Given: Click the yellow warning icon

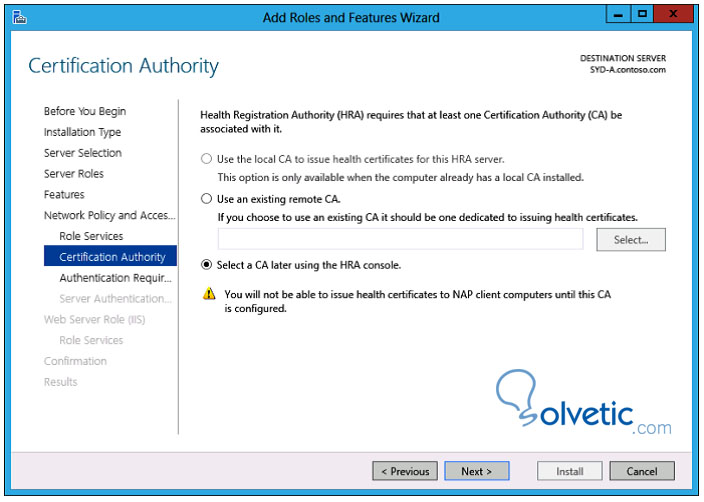Looking at the screenshot, I should tap(209, 294).
